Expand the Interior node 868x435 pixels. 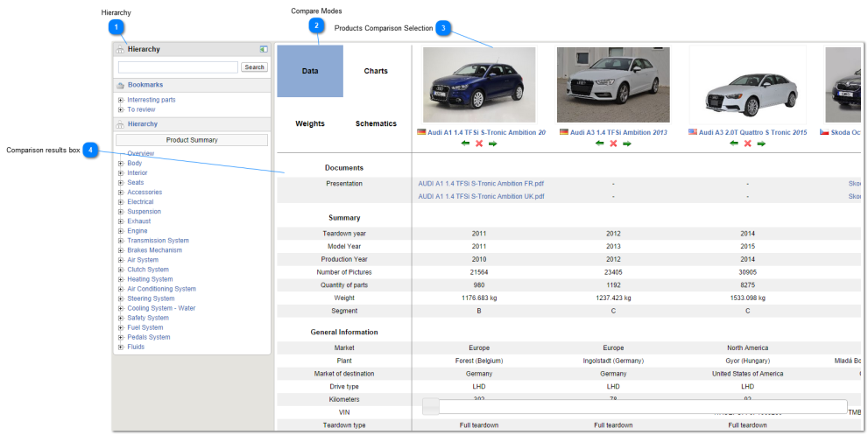point(121,172)
